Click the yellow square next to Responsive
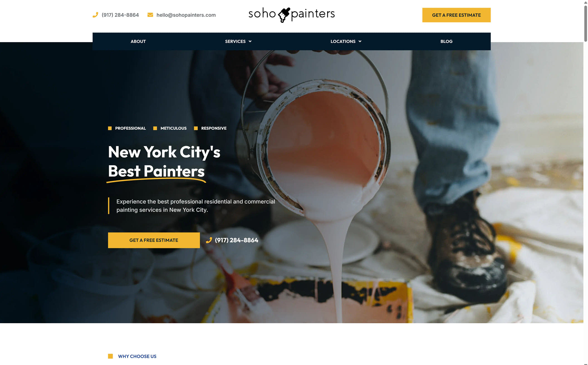The height and width of the screenshot is (365, 588). click(196, 128)
